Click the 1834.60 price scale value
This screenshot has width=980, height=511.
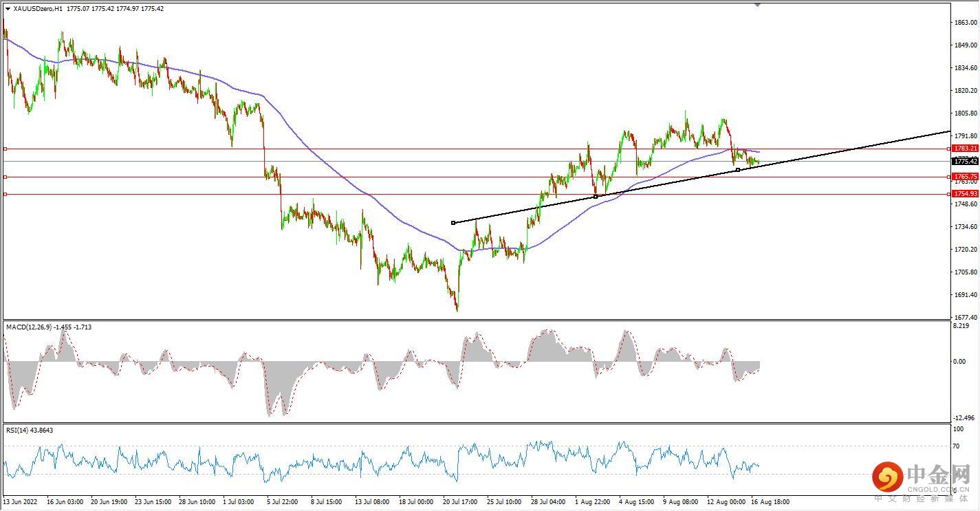[x=965, y=67]
